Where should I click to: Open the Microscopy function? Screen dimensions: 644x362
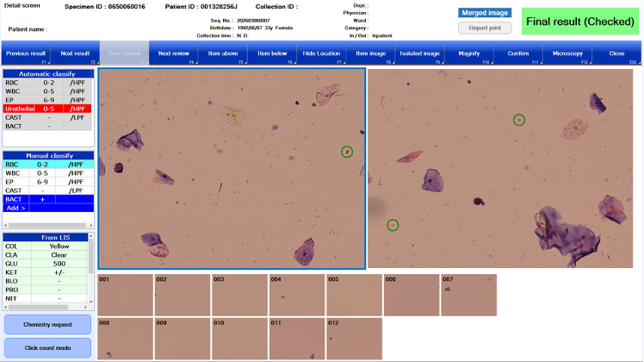coord(567,53)
